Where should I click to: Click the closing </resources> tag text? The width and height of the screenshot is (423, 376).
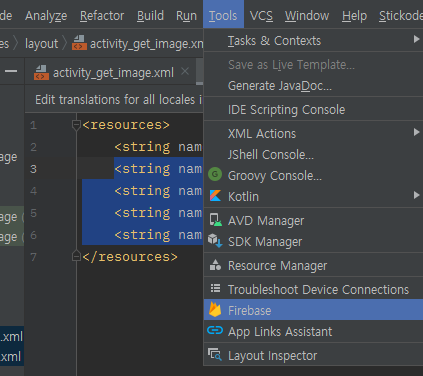(130, 257)
